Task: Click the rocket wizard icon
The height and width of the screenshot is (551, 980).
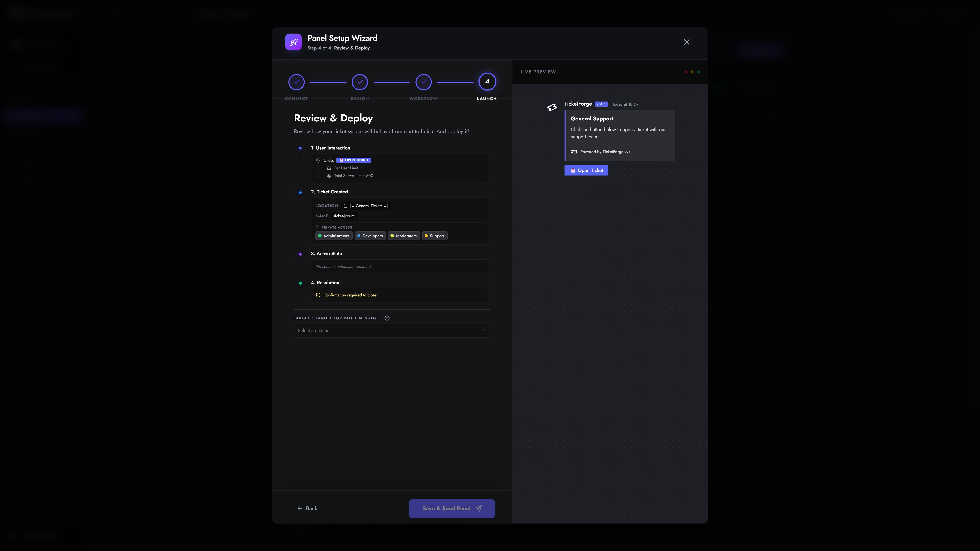Action: pyautogui.click(x=293, y=42)
